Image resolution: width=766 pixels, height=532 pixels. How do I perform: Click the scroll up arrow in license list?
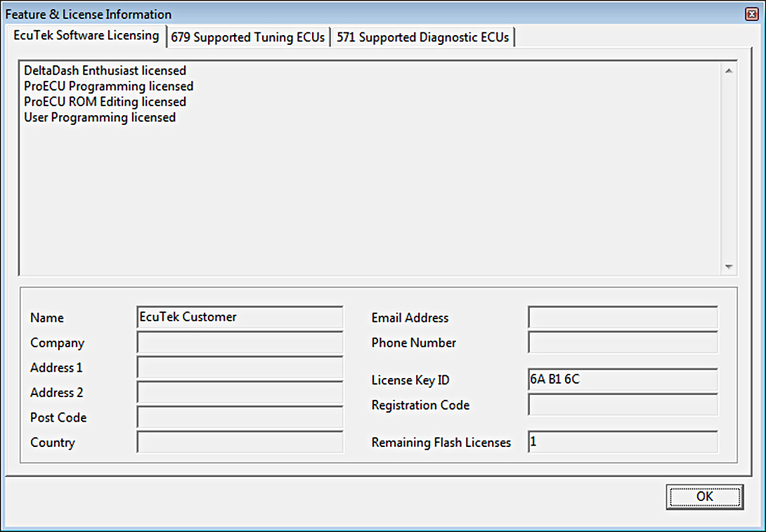(x=728, y=71)
